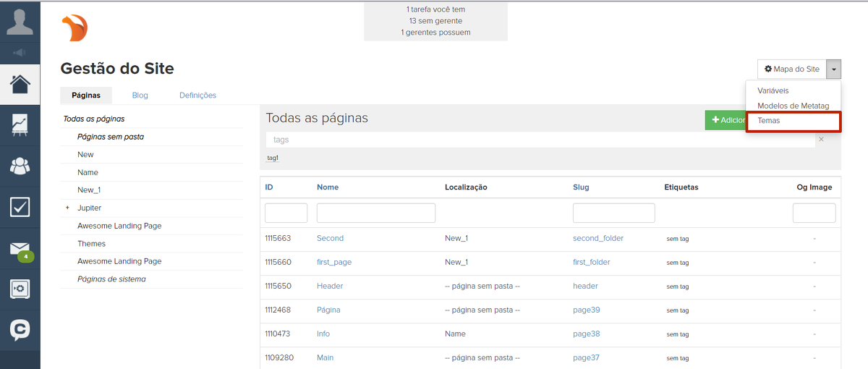Click the megaphone announcements icon
Viewport: 868px width, 369px height.
20,52
